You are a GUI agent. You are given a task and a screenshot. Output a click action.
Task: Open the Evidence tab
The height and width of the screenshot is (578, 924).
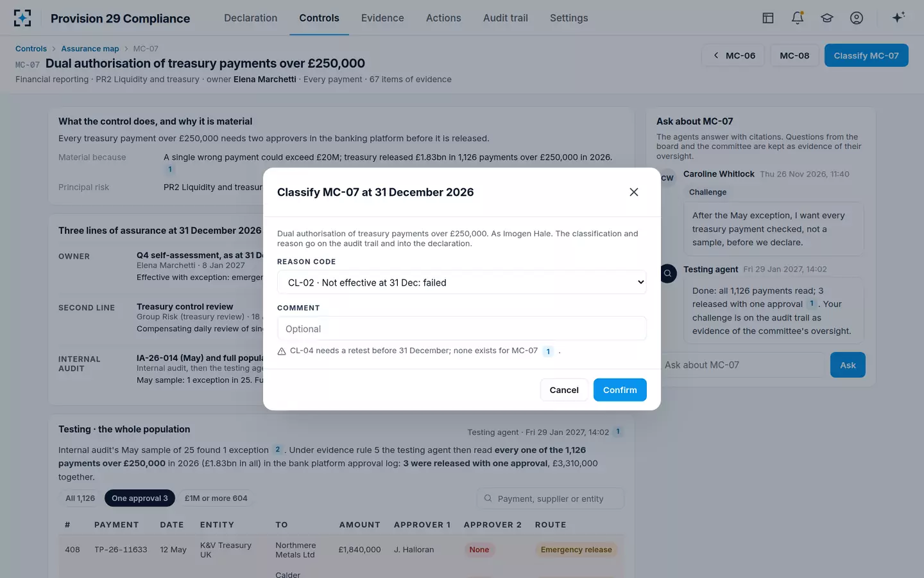pyautogui.click(x=382, y=18)
